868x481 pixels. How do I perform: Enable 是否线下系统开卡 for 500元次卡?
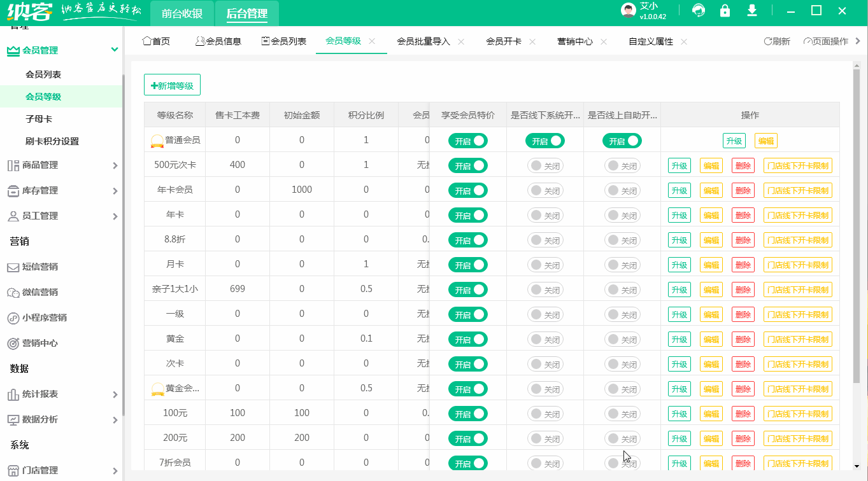tap(544, 165)
